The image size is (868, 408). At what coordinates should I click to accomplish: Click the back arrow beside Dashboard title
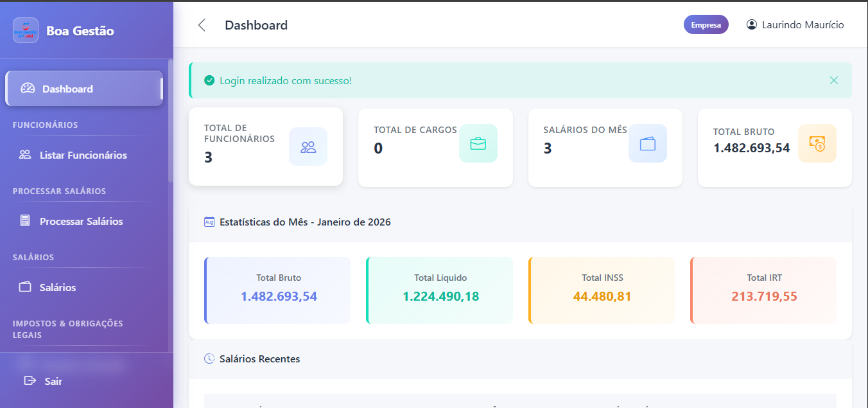[202, 25]
